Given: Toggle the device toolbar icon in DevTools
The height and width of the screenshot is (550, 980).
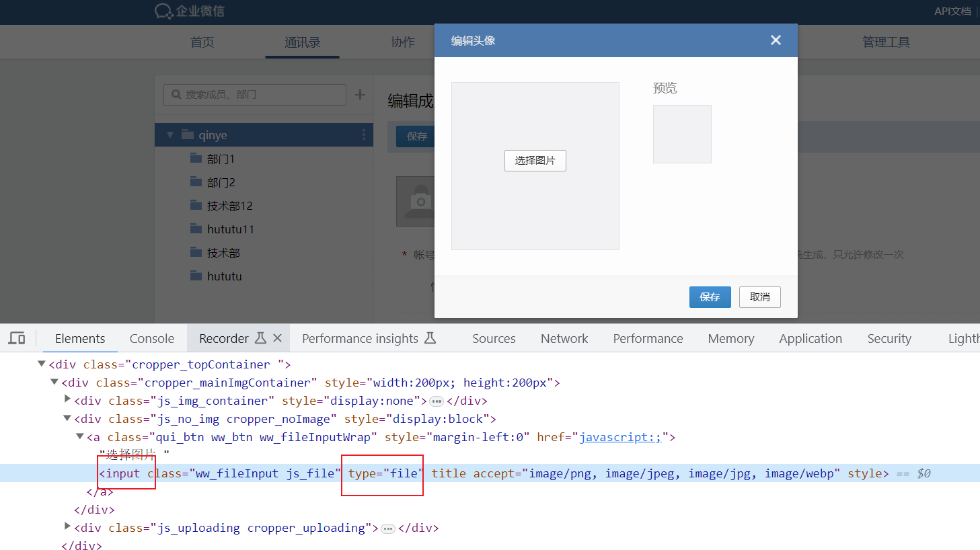Looking at the screenshot, I should coord(17,338).
